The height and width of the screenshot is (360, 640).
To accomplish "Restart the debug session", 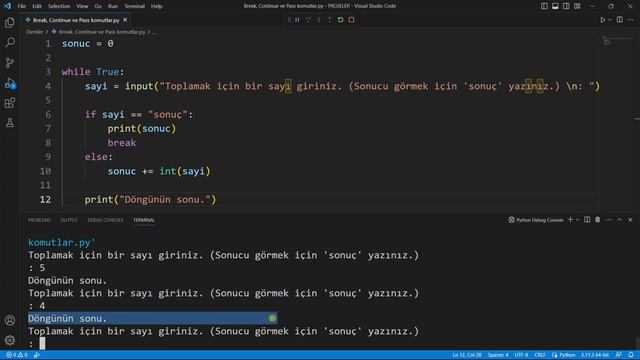I will tap(340, 20).
